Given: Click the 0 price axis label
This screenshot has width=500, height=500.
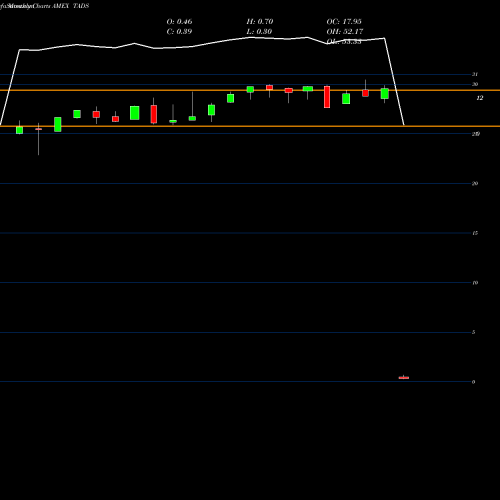Looking at the screenshot, I should coord(474,382).
